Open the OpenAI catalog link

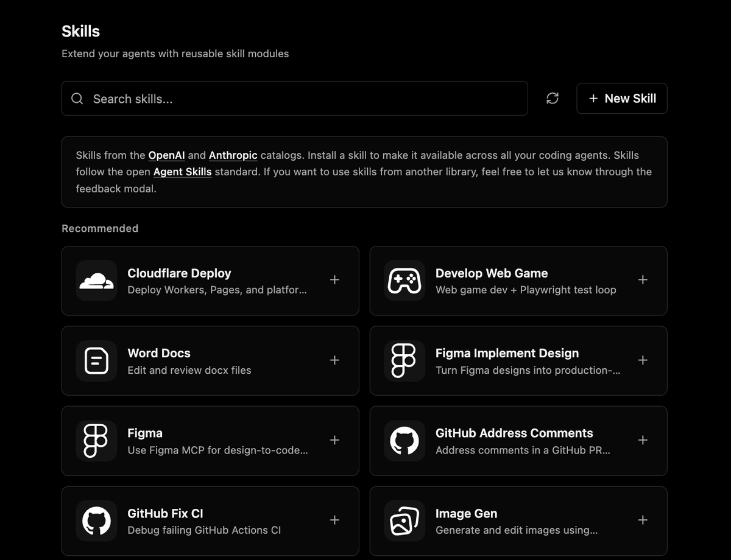[x=166, y=155]
